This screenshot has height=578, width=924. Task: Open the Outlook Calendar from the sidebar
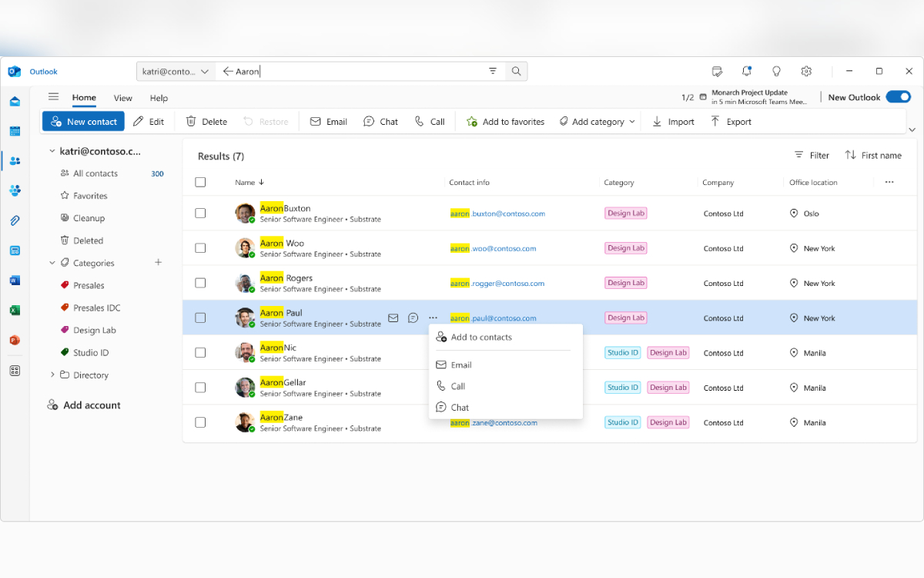(15, 131)
